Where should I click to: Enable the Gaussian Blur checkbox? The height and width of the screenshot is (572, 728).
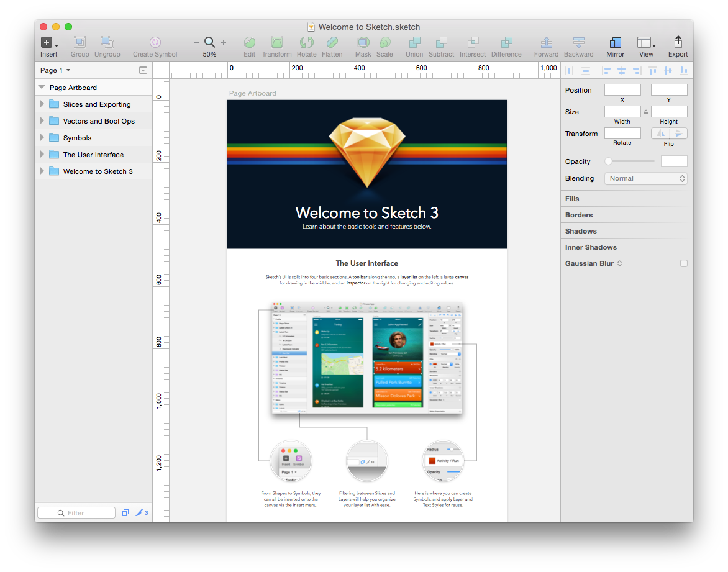(x=683, y=263)
